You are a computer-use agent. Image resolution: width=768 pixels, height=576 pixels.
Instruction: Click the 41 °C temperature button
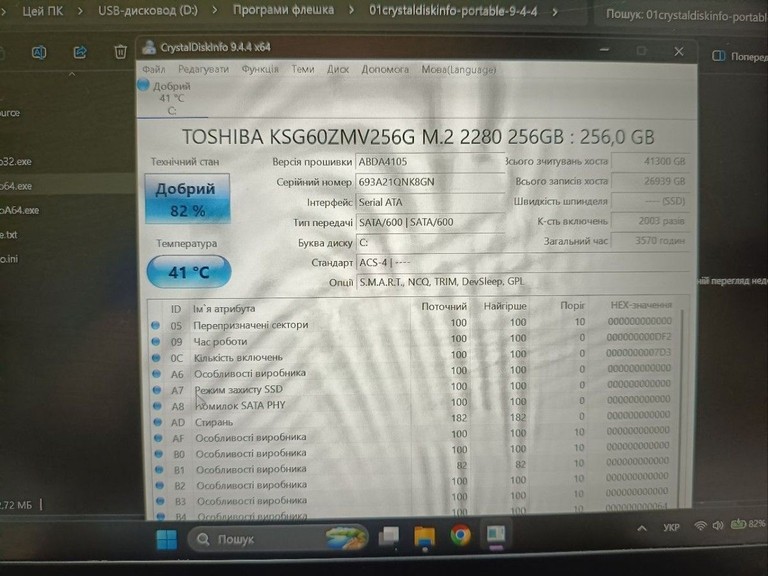click(189, 272)
